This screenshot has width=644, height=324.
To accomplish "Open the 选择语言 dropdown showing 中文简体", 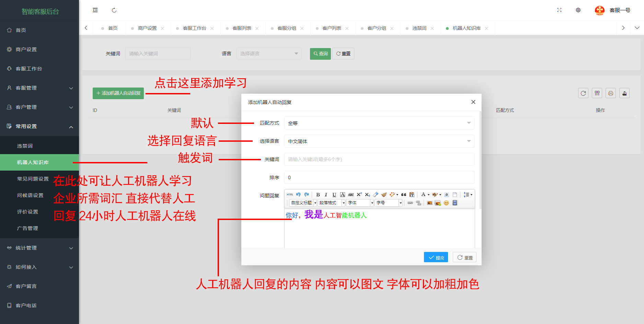I will point(379,141).
